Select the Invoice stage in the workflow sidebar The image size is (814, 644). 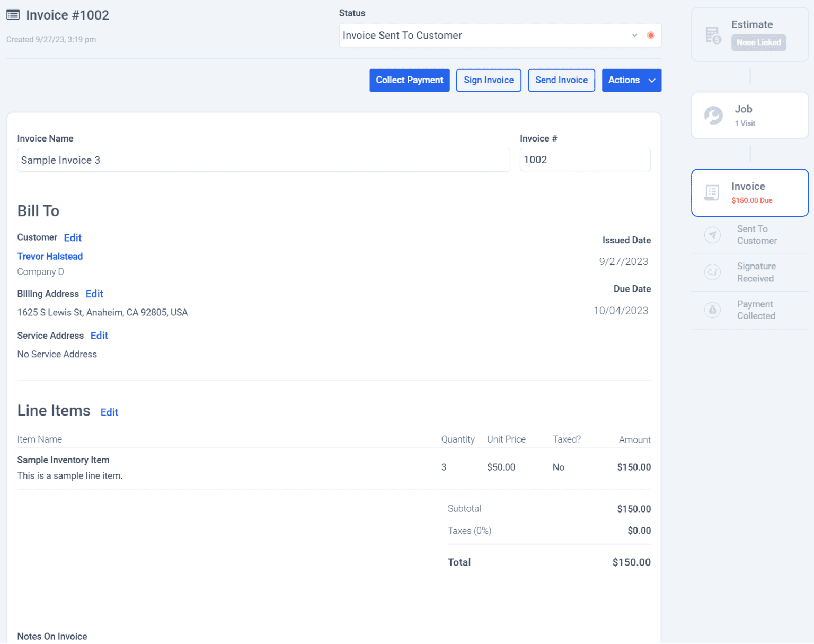[749, 192]
